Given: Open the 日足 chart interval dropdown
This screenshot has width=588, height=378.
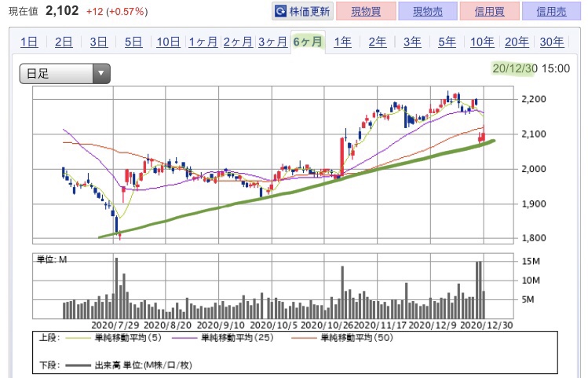Looking at the screenshot, I should click(x=65, y=74).
